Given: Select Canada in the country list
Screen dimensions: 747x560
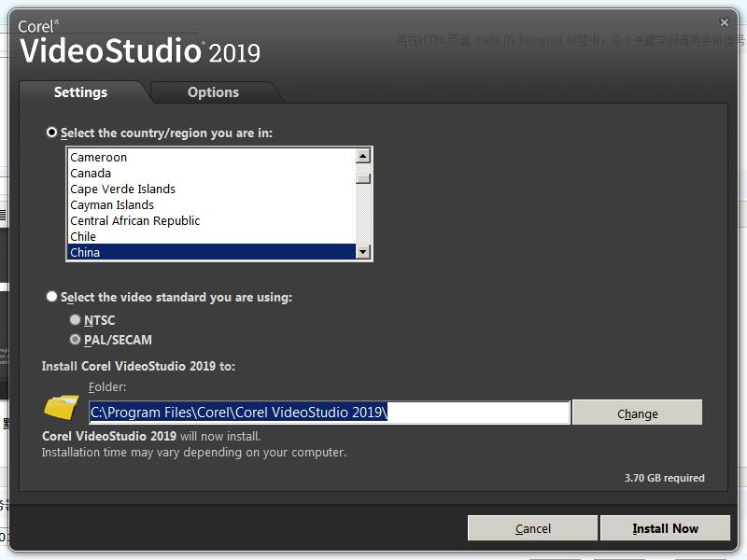Looking at the screenshot, I should point(212,173).
